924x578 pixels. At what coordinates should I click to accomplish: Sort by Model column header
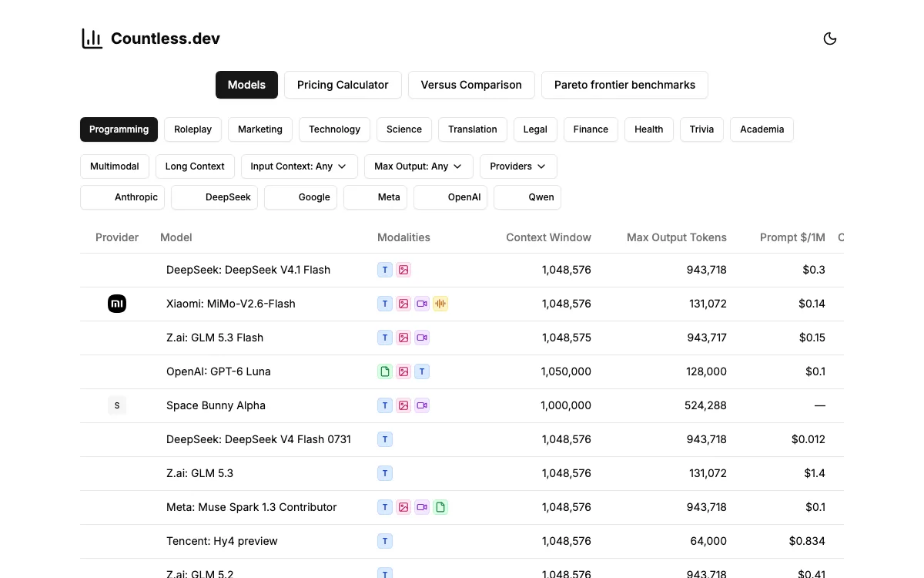click(176, 237)
